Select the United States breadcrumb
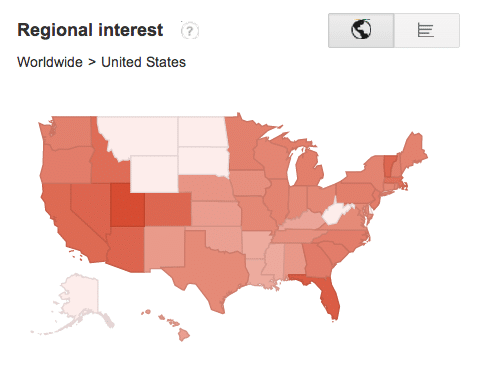Image resolution: width=482 pixels, height=372 pixels. [x=143, y=62]
